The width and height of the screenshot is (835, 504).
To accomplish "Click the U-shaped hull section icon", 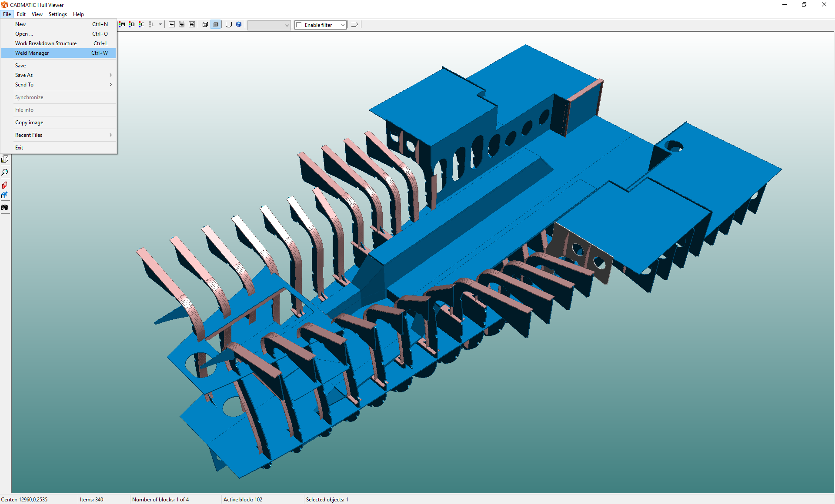I will 228,25.
